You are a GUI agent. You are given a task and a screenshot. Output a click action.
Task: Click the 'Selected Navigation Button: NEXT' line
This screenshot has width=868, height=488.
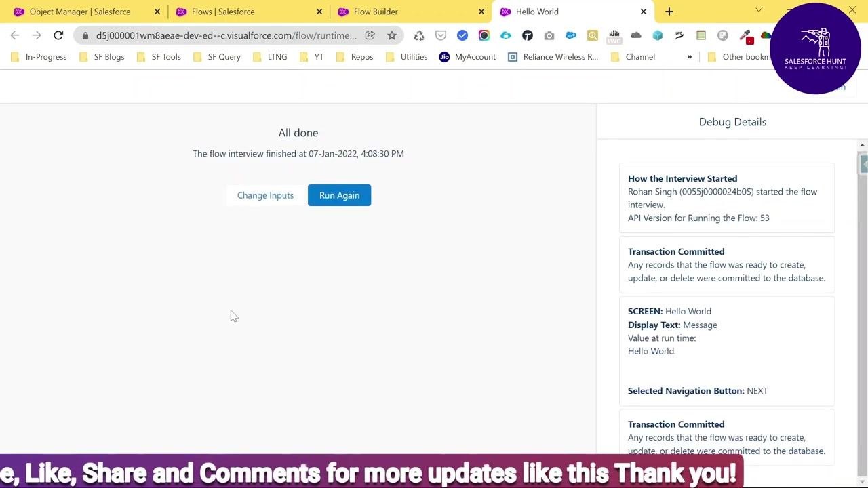698,391
